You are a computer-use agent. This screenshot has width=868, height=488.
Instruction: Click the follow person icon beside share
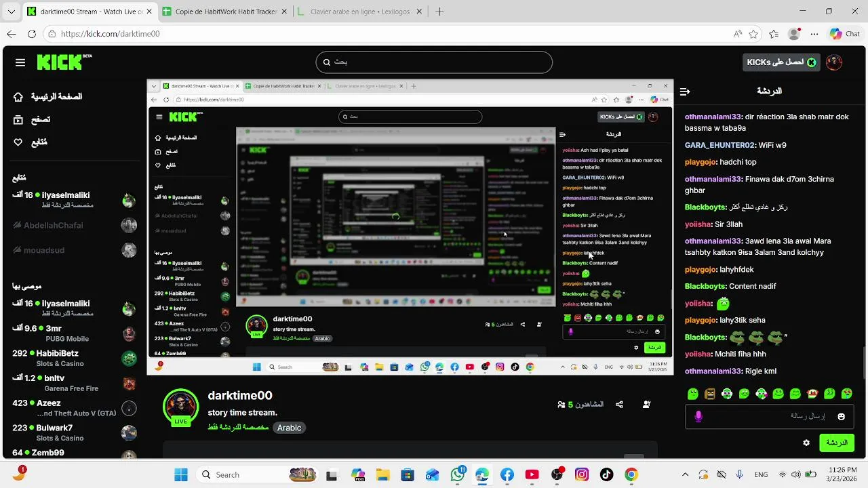(x=646, y=405)
